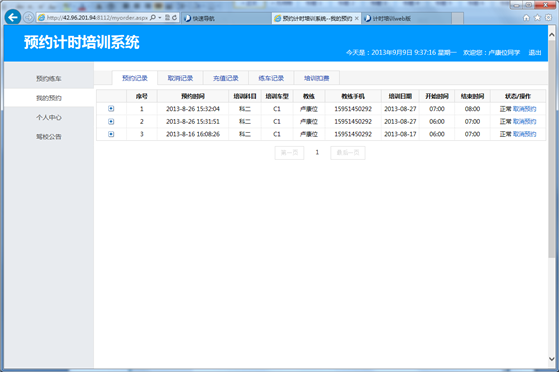Image resolution: width=559 pixels, height=372 pixels.
Task: Click the browser back arrow button
Action: click(x=13, y=17)
